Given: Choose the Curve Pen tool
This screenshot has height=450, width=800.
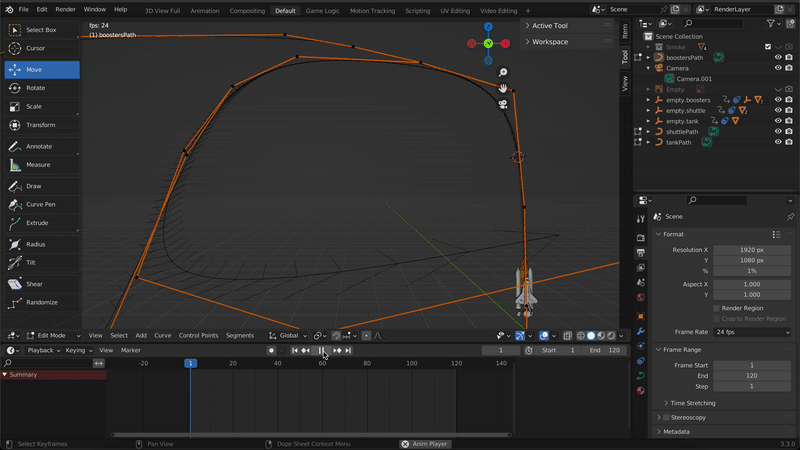Looking at the screenshot, I should 41,204.
